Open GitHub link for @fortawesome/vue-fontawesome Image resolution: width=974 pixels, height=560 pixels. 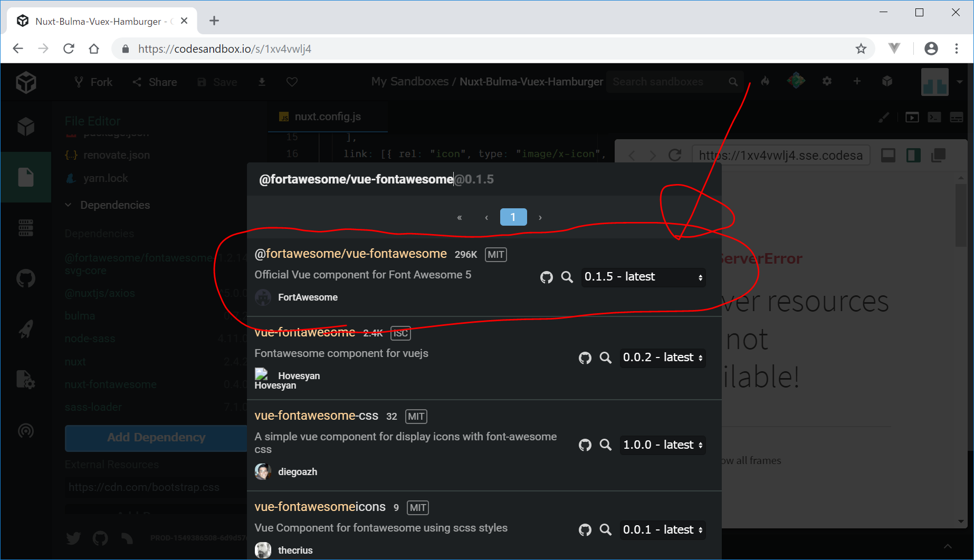click(x=546, y=277)
